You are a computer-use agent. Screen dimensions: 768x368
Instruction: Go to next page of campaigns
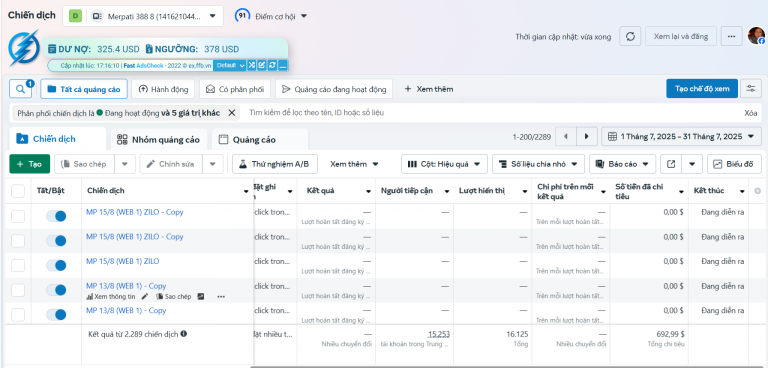pos(587,136)
